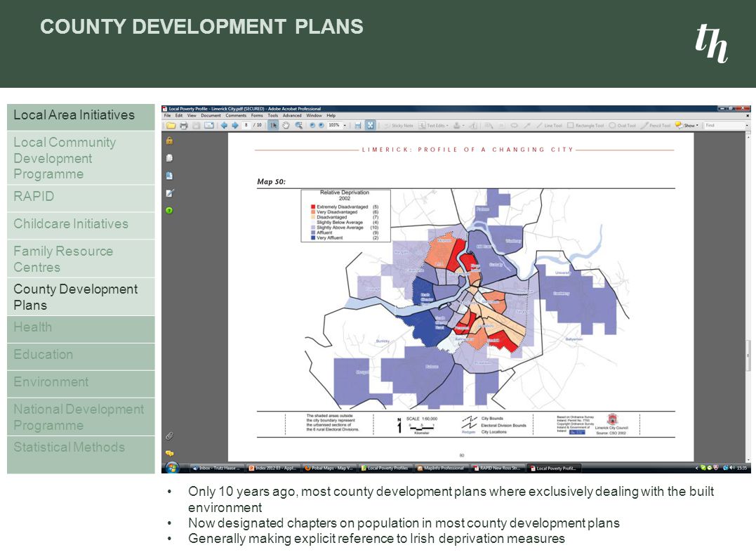Select Local Community Development Programme item
The height and width of the screenshot is (557, 756).
[x=81, y=158]
